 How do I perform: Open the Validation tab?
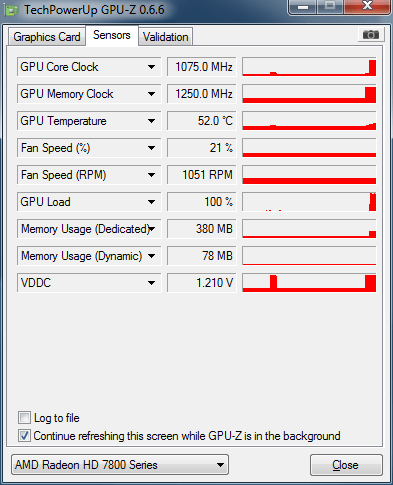(166, 37)
